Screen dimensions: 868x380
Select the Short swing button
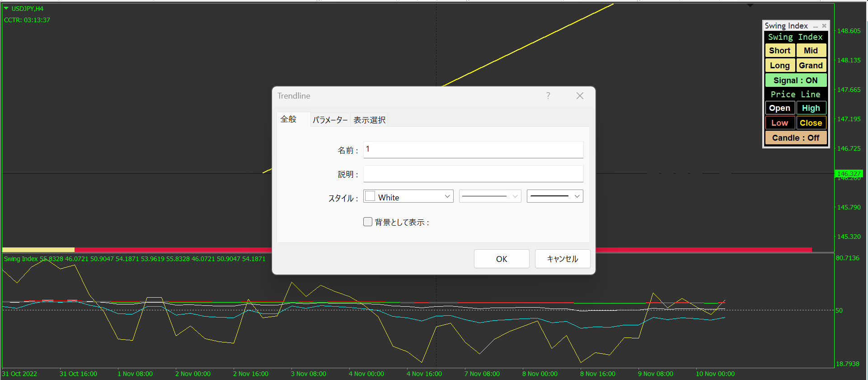(780, 51)
